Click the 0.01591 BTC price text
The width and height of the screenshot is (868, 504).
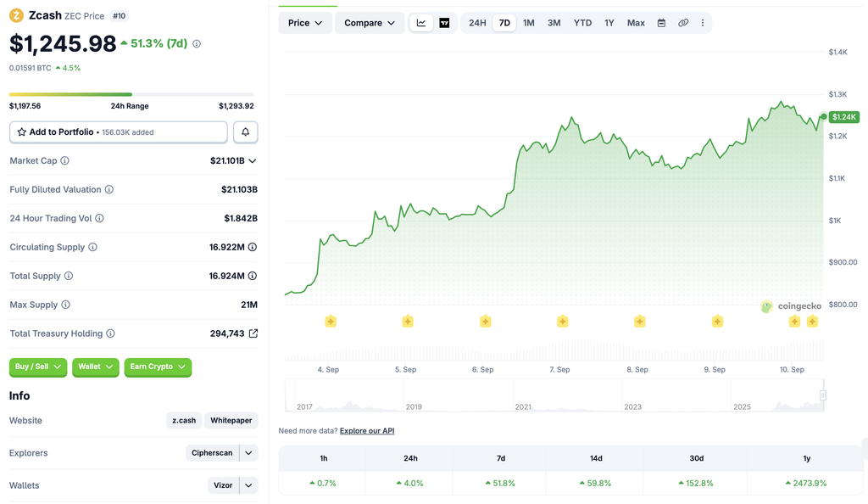tap(31, 68)
